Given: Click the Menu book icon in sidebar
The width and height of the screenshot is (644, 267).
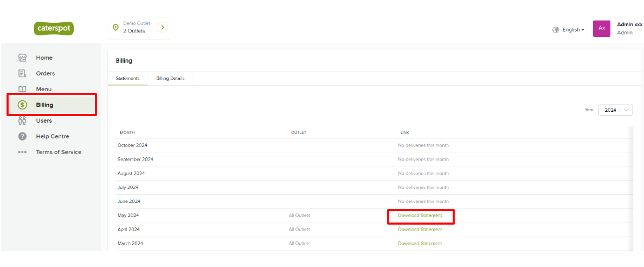Looking at the screenshot, I should 22,89.
